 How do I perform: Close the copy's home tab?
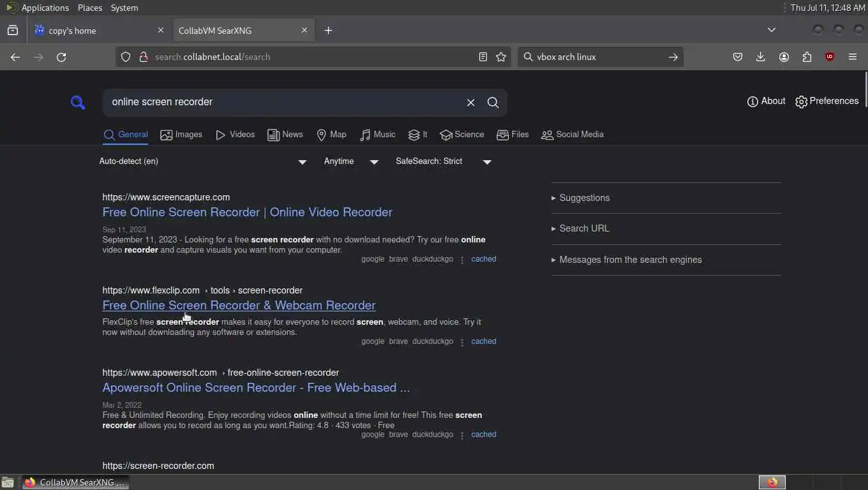tap(160, 30)
